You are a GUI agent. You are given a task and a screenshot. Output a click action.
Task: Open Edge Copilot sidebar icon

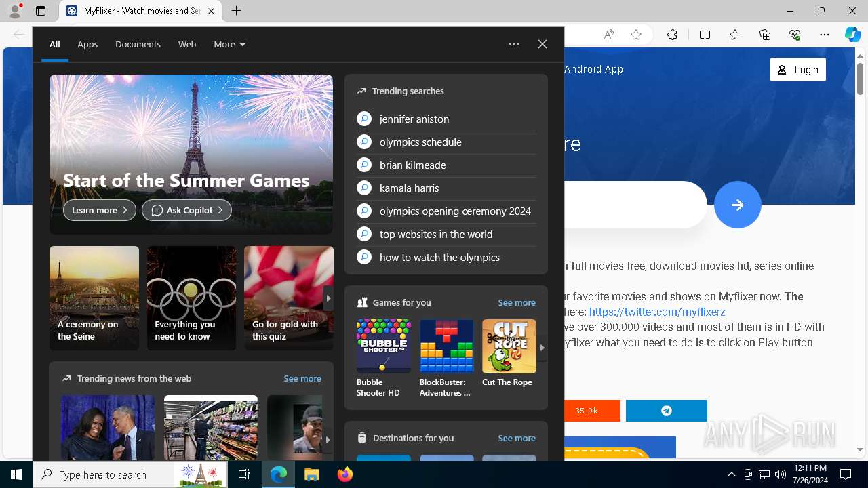tap(852, 35)
